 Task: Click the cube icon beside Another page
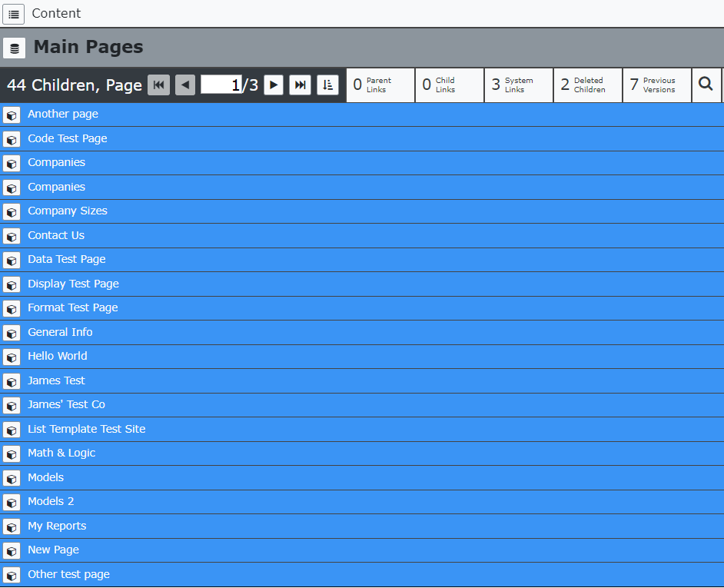12,115
